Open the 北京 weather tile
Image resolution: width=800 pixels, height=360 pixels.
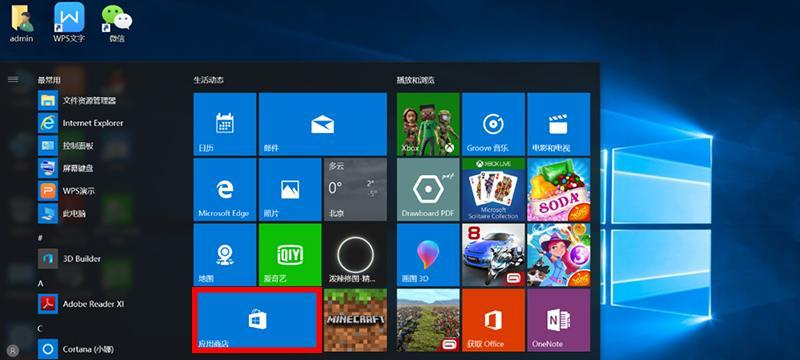(356, 189)
